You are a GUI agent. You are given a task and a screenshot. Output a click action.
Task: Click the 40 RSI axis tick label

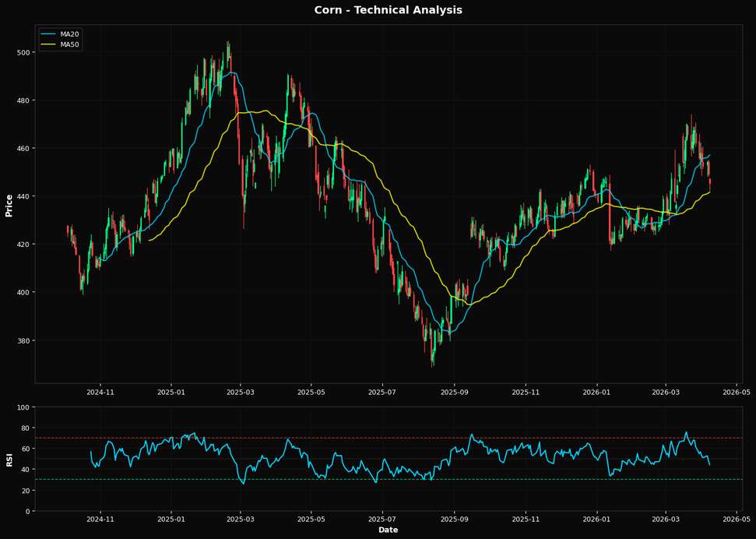click(26, 470)
